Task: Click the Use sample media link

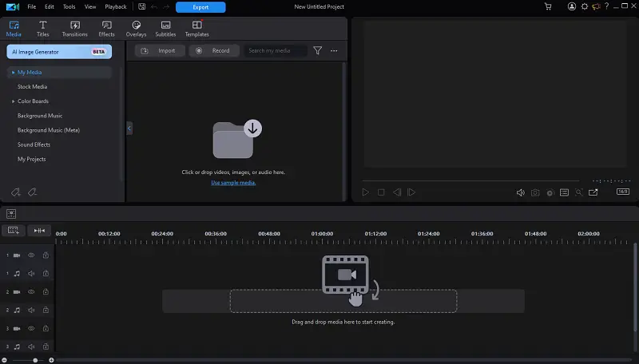Action: coord(233,183)
